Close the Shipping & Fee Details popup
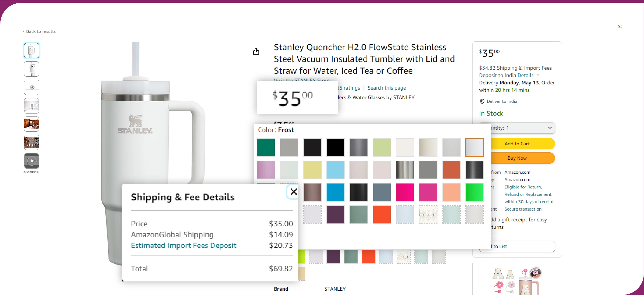This screenshot has height=295, width=644. [293, 192]
